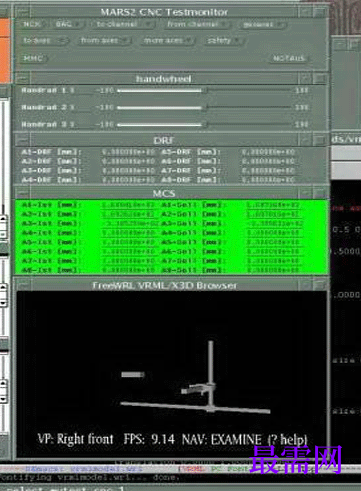Minimize the DRF window
This screenshot has width=361, height=491.
(306, 140)
